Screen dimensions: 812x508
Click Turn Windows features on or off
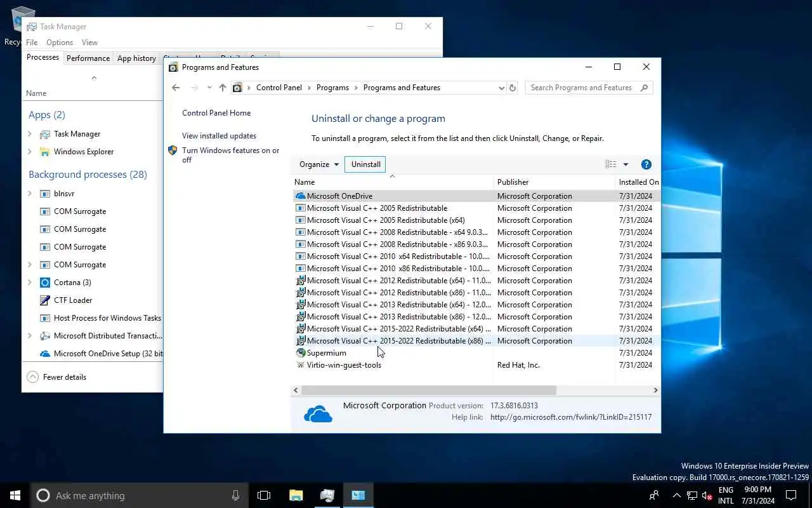pyautogui.click(x=230, y=155)
